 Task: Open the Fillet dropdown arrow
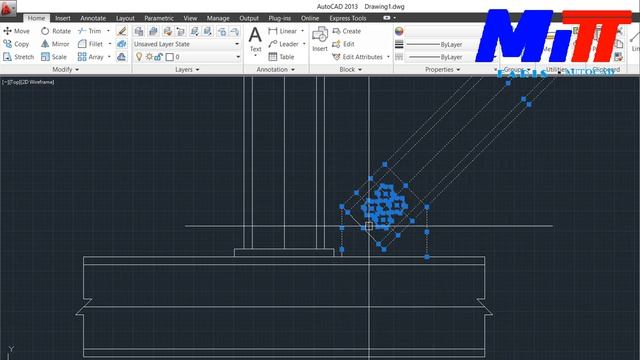point(110,44)
